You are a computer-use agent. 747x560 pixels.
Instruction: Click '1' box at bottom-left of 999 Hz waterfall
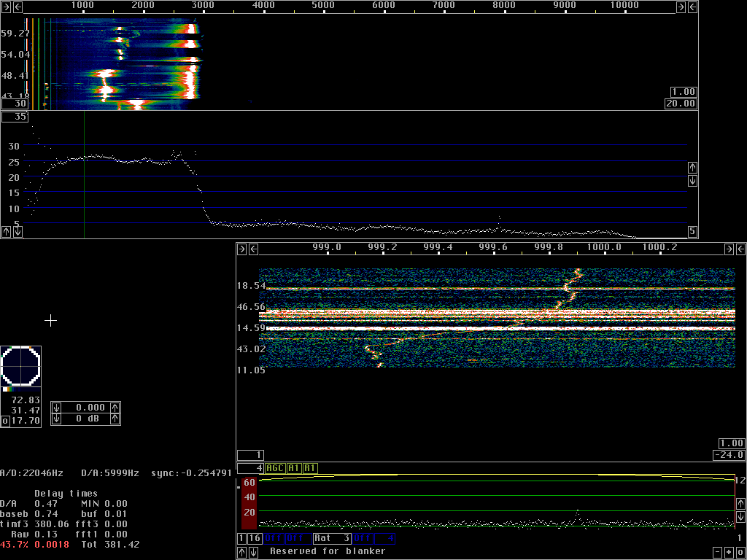point(251,455)
